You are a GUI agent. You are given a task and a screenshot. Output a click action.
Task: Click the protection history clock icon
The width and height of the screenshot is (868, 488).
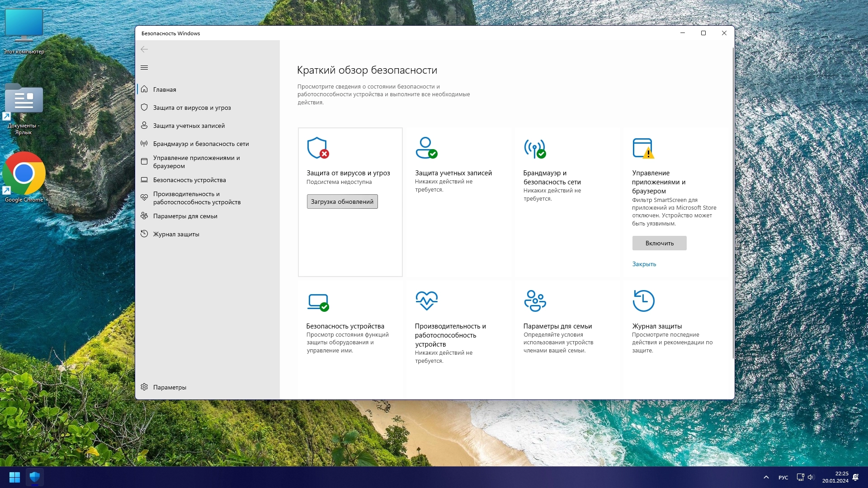click(643, 300)
